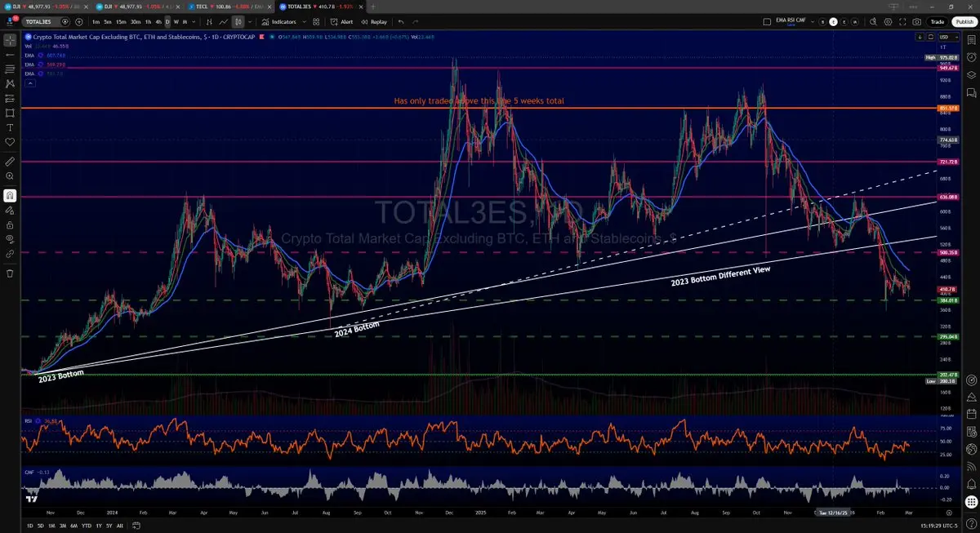The width and height of the screenshot is (980, 533).
Task: Open the Indicators dialog
Action: pyautogui.click(x=278, y=22)
